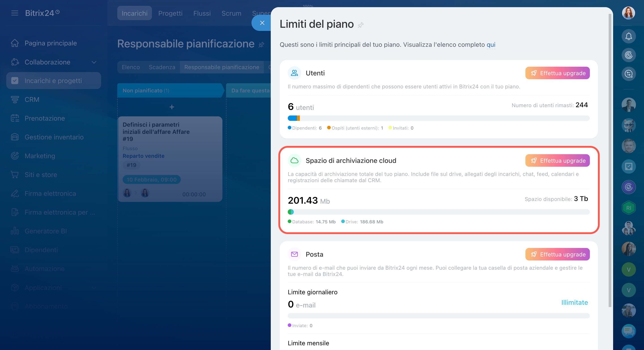Open chat search icon in right bar
The width and height of the screenshot is (644, 350).
(628, 74)
